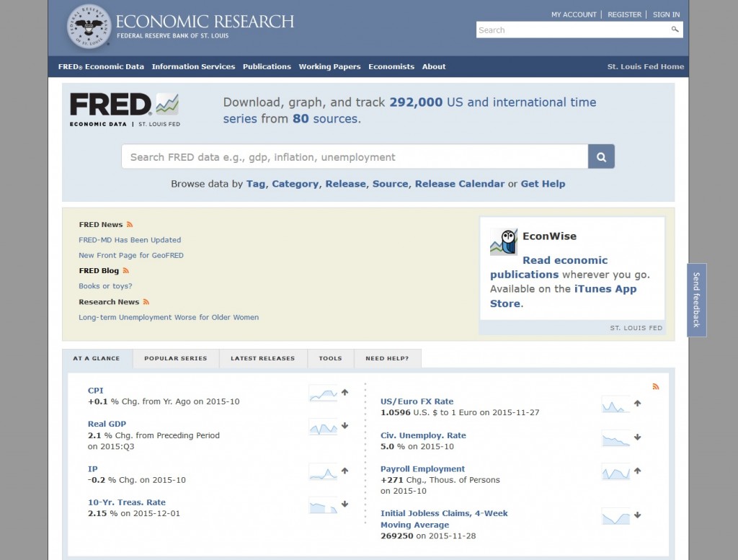Image resolution: width=738 pixels, height=560 pixels.
Task: Click the down arrow beside Civ. Unemploy. Rate
Action: (638, 437)
